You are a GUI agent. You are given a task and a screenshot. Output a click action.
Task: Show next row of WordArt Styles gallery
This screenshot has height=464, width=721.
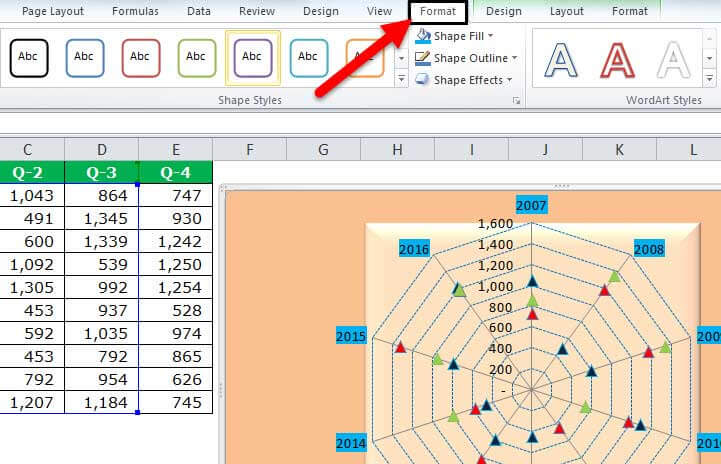(710, 58)
